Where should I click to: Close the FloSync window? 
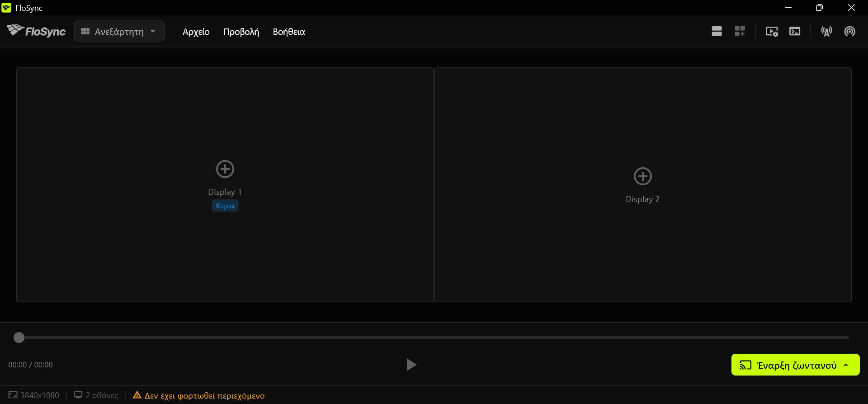[851, 8]
